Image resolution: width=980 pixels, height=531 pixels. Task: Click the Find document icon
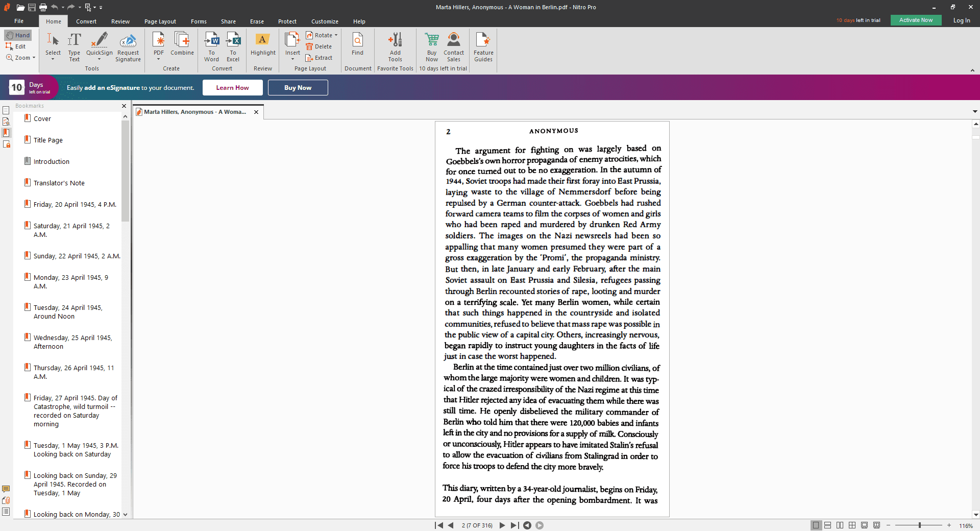(x=357, y=44)
